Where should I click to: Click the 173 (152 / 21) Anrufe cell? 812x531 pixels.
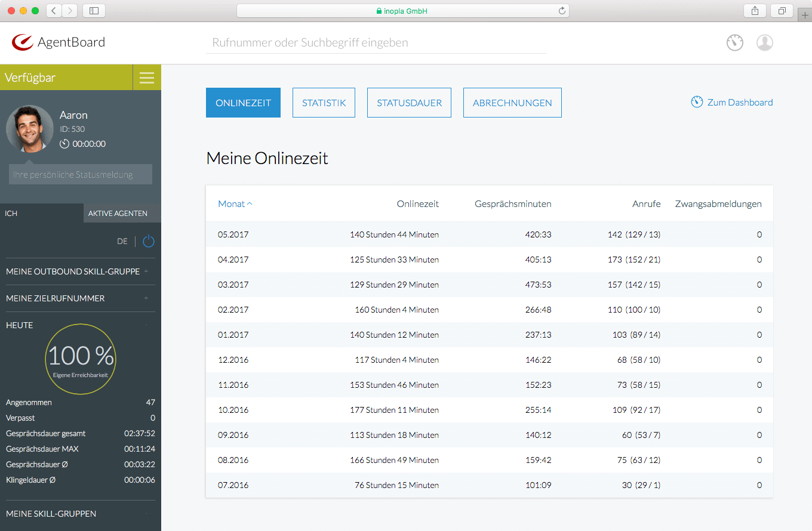pos(634,260)
